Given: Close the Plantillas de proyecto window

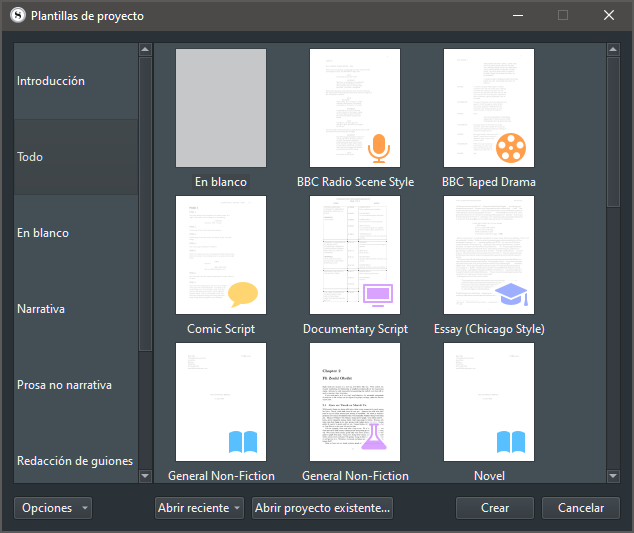Looking at the screenshot, I should click(609, 15).
